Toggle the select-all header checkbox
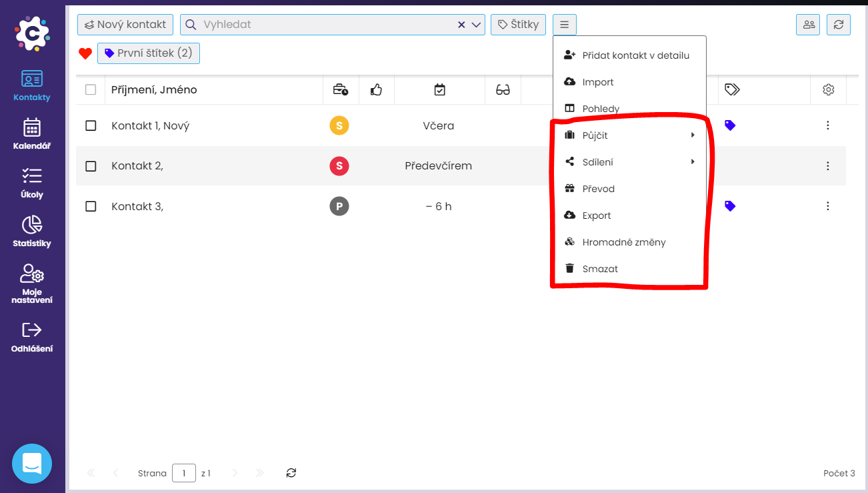868x493 pixels. pyautogui.click(x=91, y=89)
